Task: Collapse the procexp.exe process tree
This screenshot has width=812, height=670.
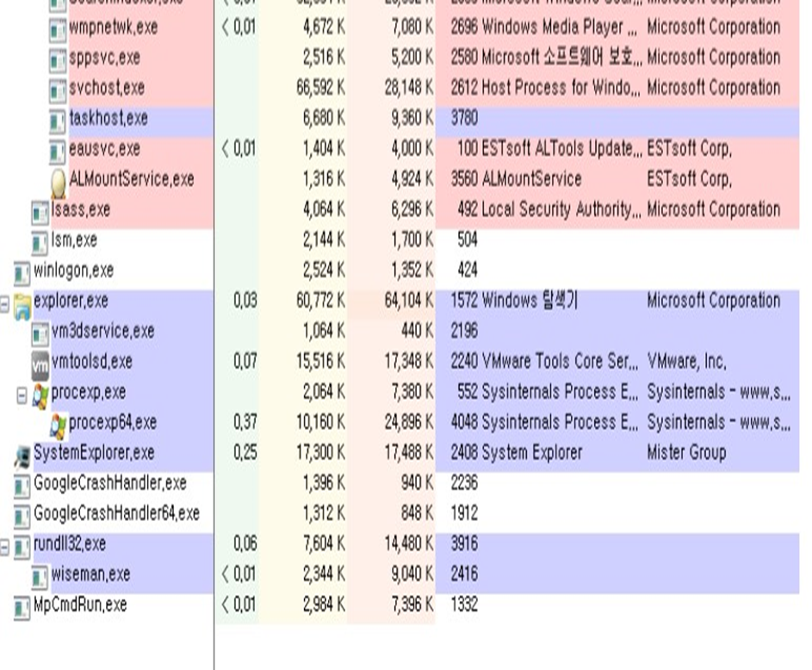Action: point(22,395)
